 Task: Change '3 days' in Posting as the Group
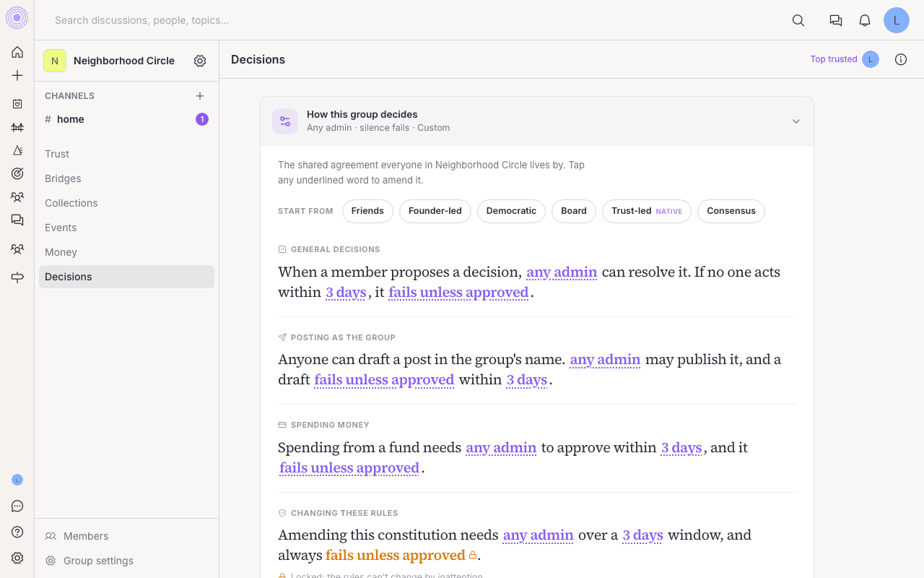click(527, 380)
